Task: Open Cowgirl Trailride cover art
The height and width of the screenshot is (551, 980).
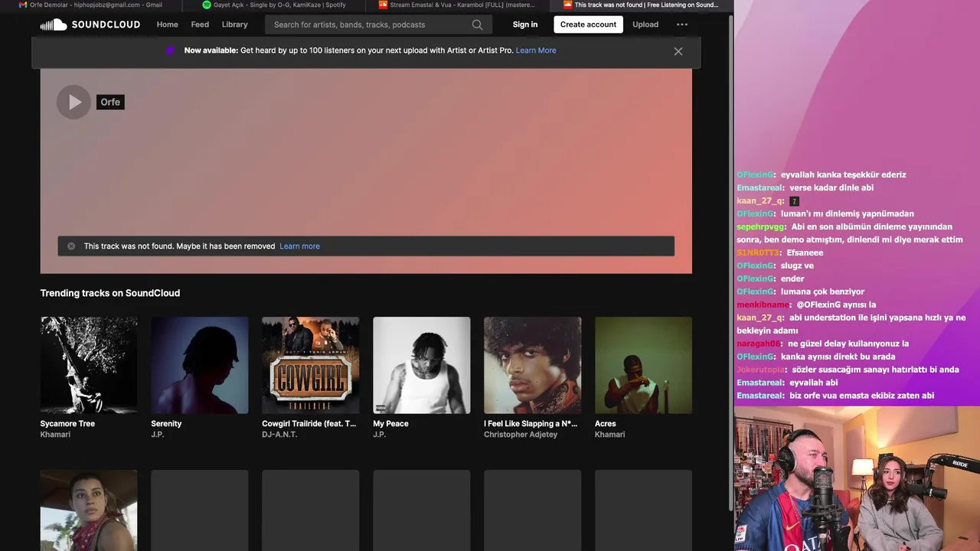Action: click(310, 365)
